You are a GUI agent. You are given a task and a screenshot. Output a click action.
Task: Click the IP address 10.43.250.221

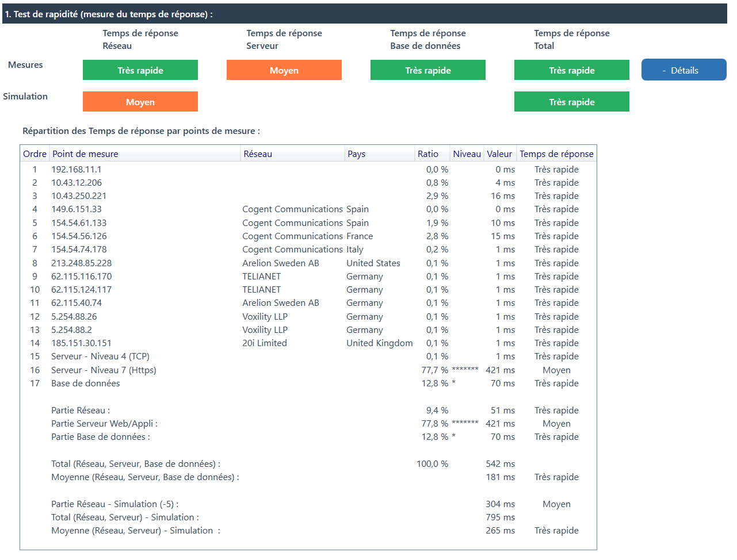coord(79,196)
